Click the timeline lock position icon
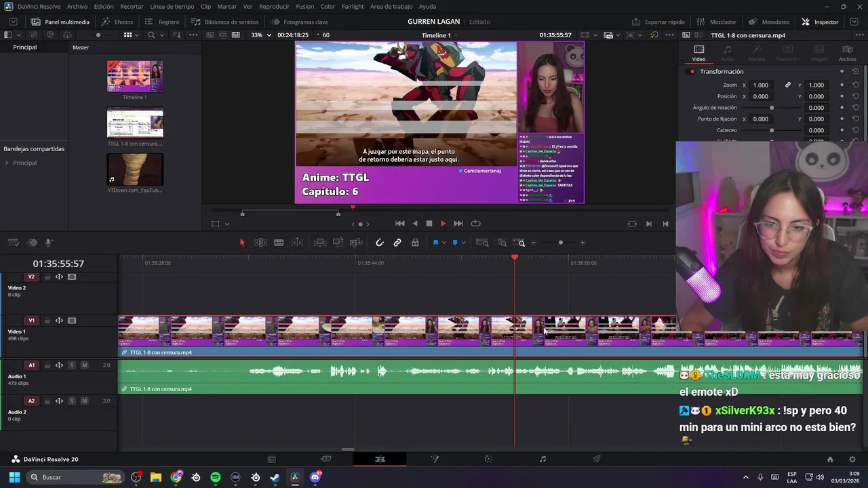Image resolution: width=868 pixels, height=488 pixels. 415,243
